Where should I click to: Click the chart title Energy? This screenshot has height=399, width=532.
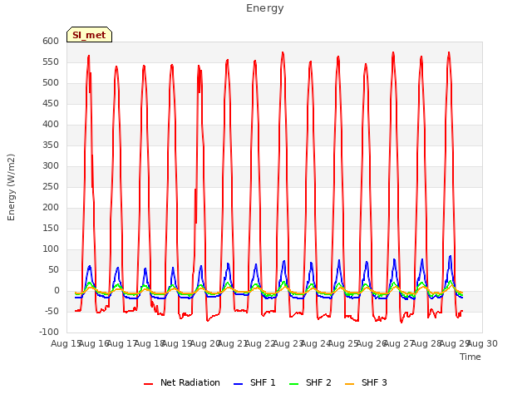click(x=265, y=8)
